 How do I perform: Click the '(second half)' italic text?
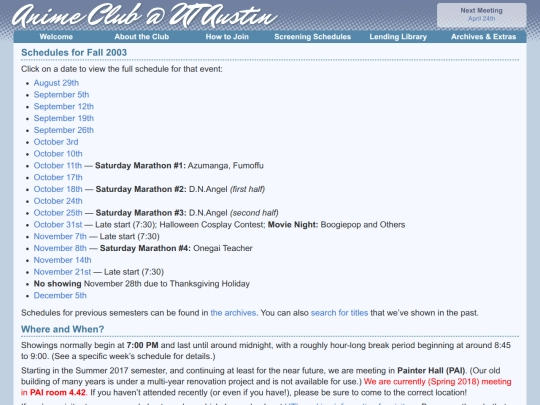click(x=254, y=213)
